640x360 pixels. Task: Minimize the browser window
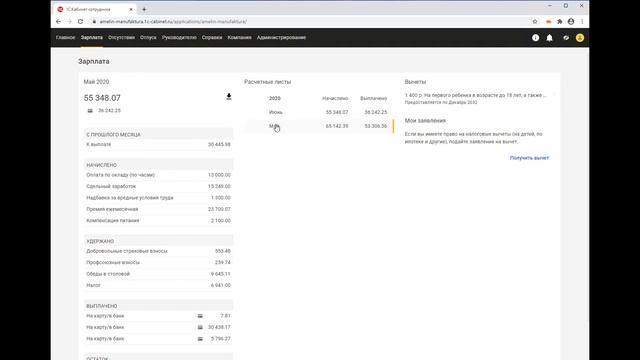[550, 6]
